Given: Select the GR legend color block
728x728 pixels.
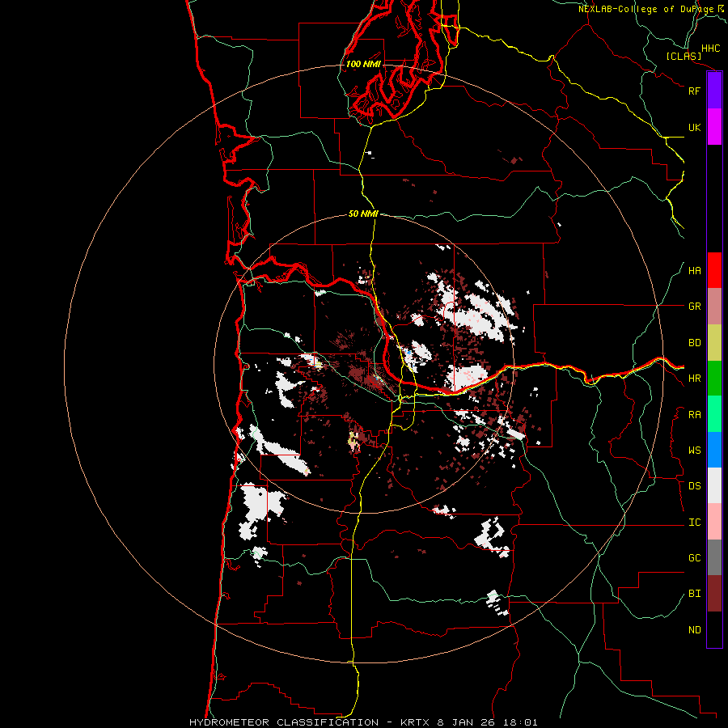Looking at the screenshot, I should [714, 307].
